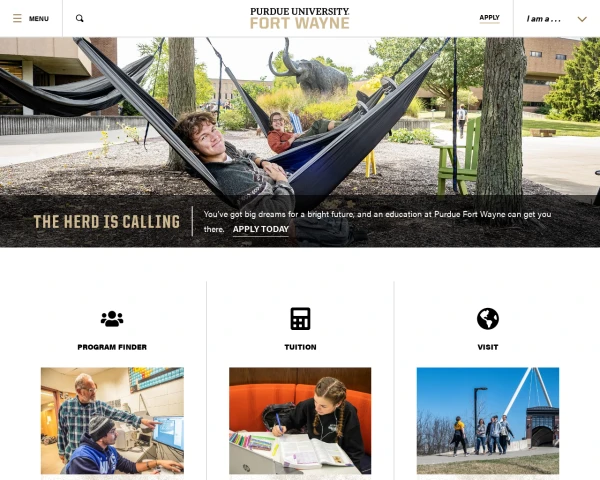Expand the 'I am a...' chevron
The height and width of the screenshot is (480, 600).
point(582,19)
